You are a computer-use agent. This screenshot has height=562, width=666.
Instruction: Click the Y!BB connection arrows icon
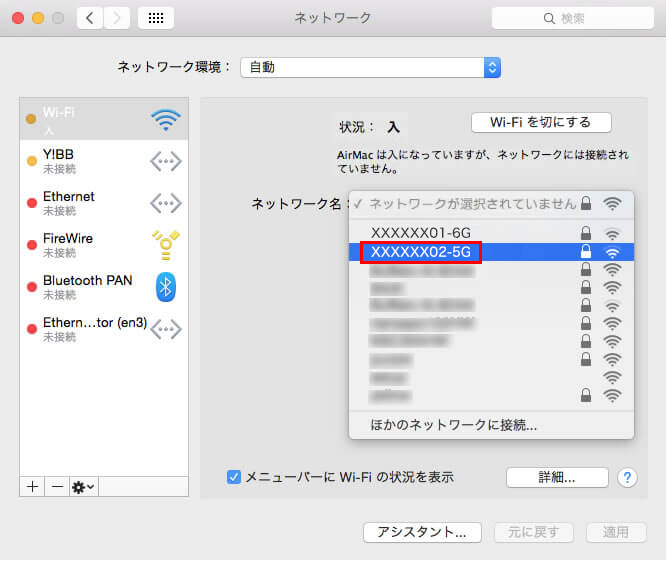pyautogui.click(x=166, y=161)
